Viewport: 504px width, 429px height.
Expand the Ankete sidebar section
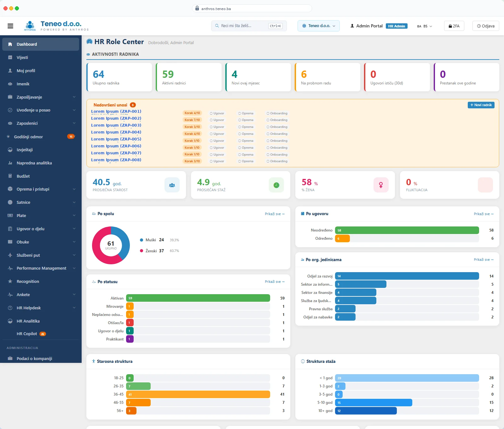tap(41, 295)
